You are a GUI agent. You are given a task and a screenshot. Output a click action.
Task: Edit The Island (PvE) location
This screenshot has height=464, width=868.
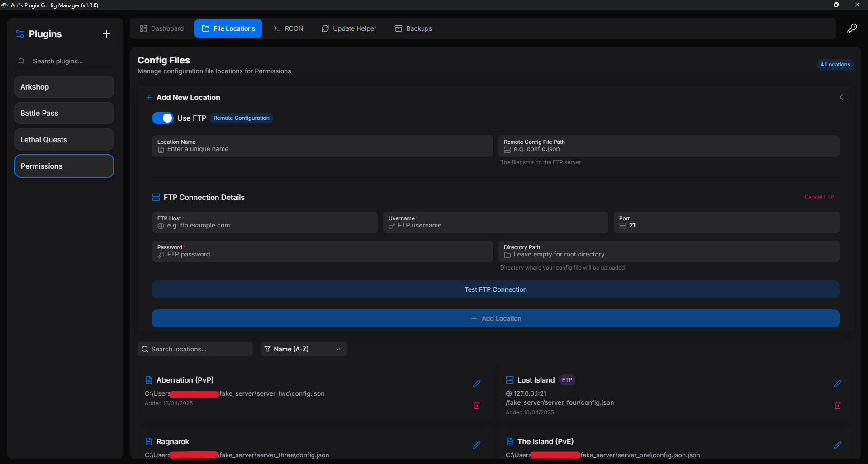pyautogui.click(x=838, y=445)
